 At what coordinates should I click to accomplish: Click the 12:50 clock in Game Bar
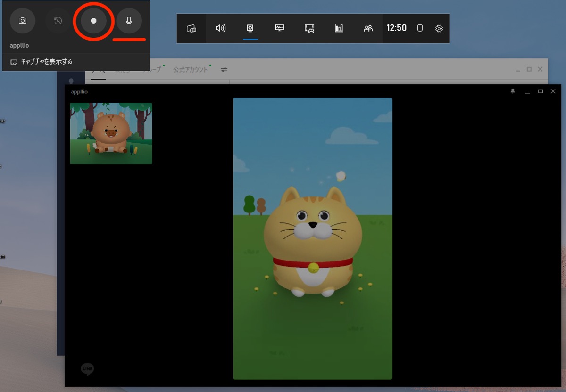coord(397,28)
